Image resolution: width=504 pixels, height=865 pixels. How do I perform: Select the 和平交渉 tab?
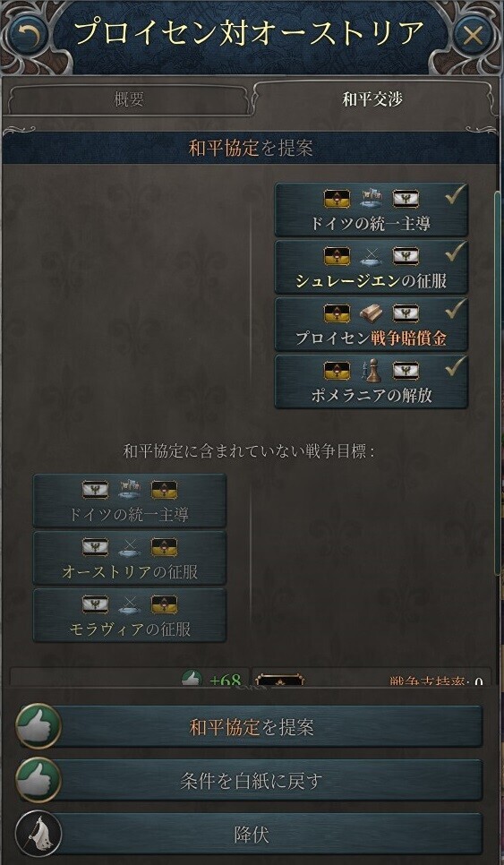pos(372,100)
